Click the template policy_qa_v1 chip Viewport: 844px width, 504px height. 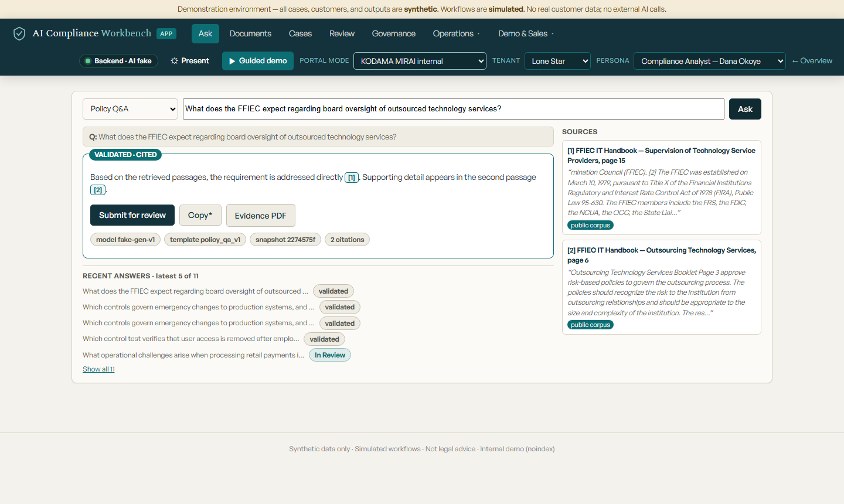point(205,240)
